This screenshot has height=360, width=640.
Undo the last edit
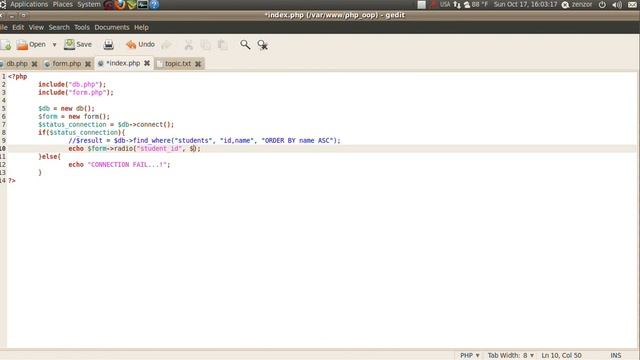[x=140, y=44]
